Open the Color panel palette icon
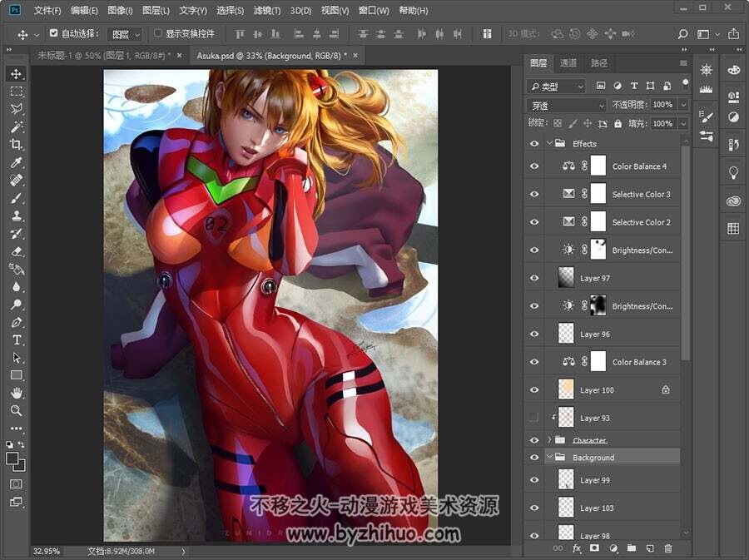The image size is (749, 560). 733,70
